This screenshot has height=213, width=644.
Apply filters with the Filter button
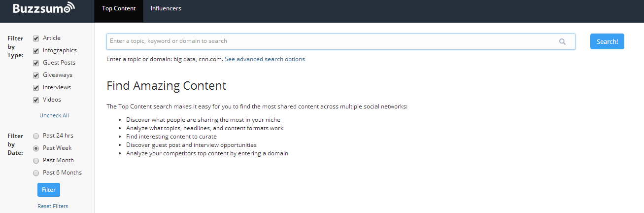[x=49, y=190]
